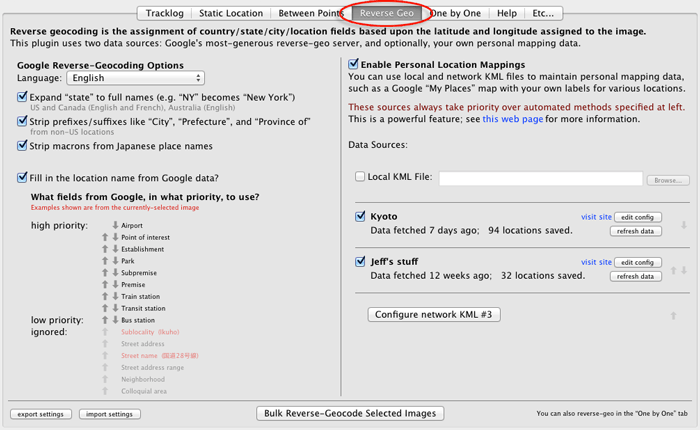700x430 pixels.
Task: Raise Transit station priority
Action: [105, 308]
